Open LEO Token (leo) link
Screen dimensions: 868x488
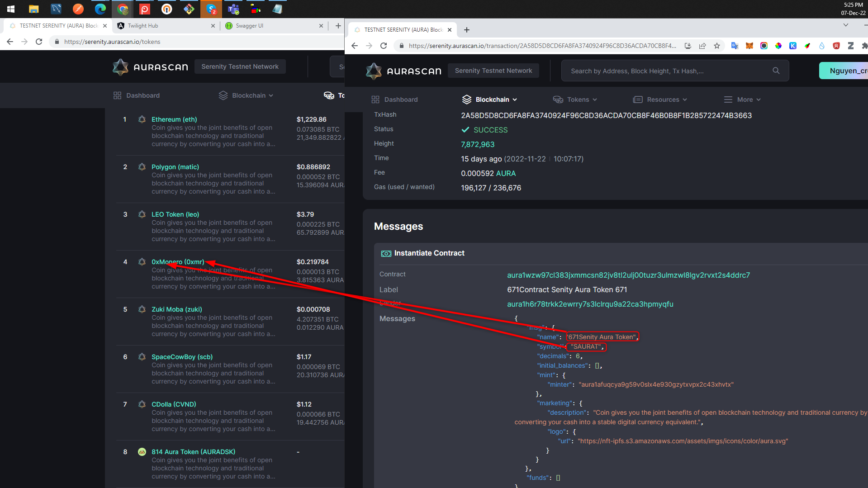coord(175,214)
